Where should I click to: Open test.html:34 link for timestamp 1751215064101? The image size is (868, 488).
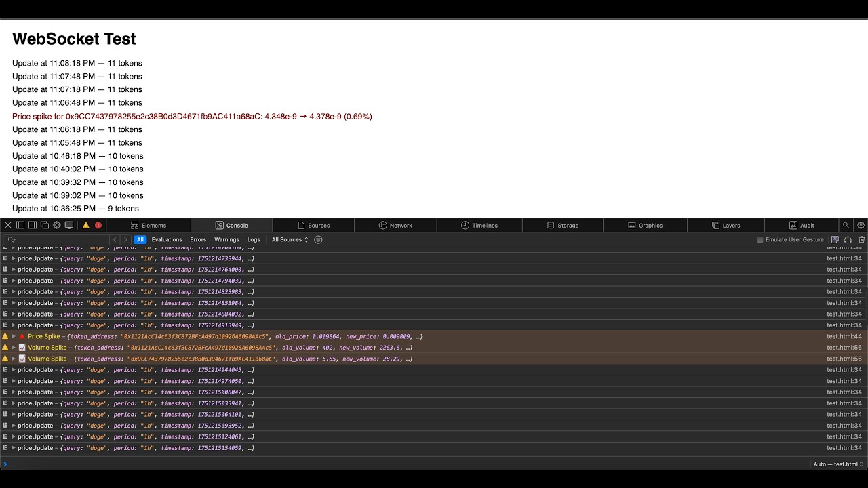coord(844,414)
